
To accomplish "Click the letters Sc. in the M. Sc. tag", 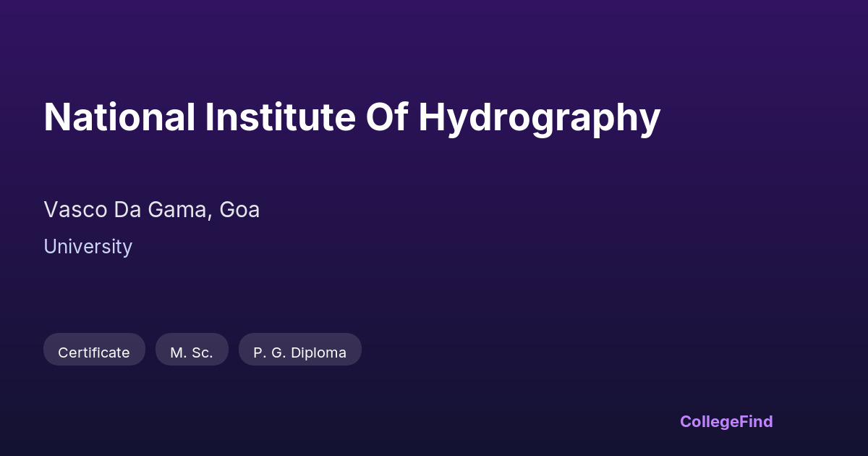I will (x=202, y=352).
